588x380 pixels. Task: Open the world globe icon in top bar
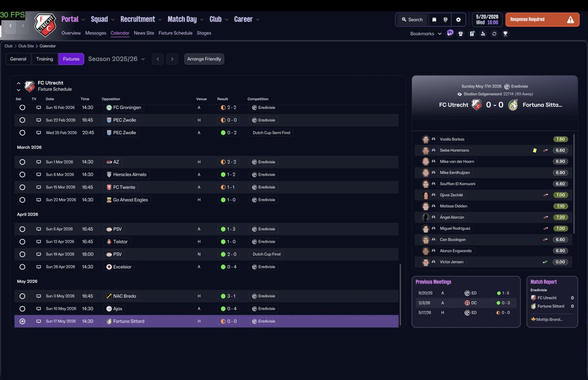(446, 20)
